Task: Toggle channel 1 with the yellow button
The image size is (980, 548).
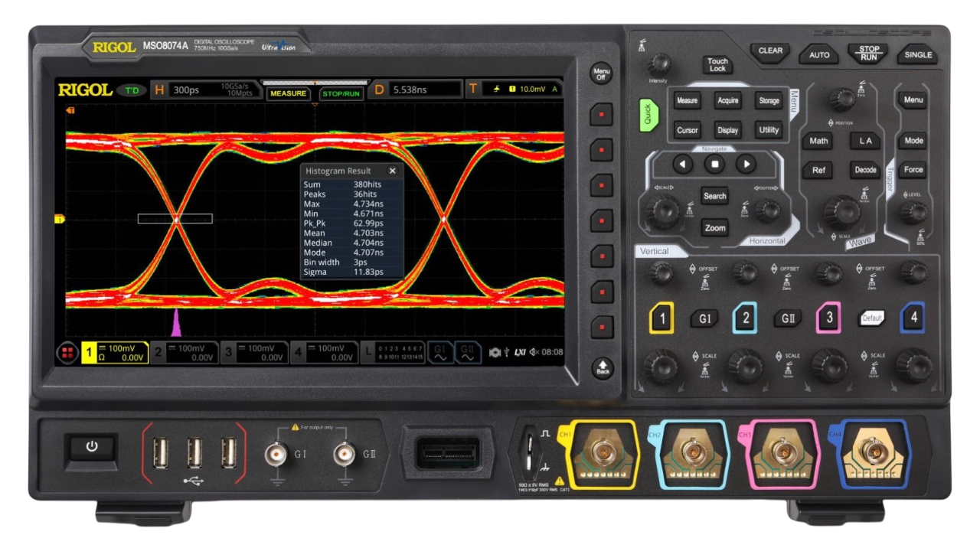Action: [x=661, y=318]
